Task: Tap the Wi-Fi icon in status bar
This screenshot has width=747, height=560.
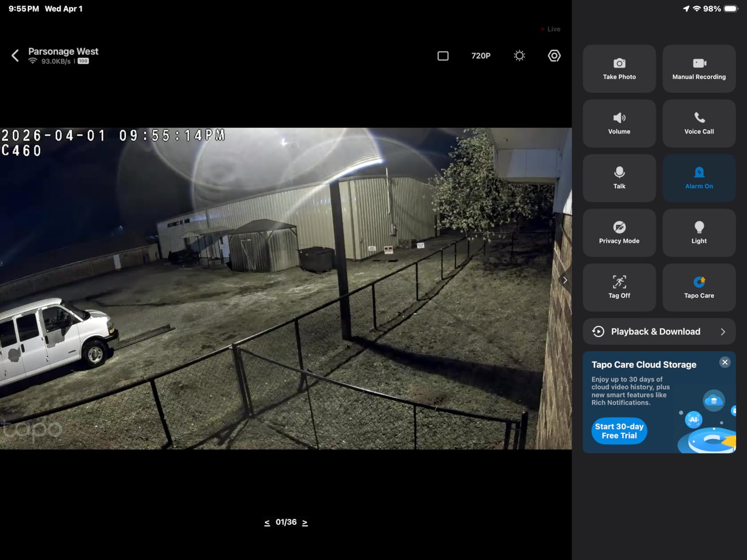Action: click(697, 9)
